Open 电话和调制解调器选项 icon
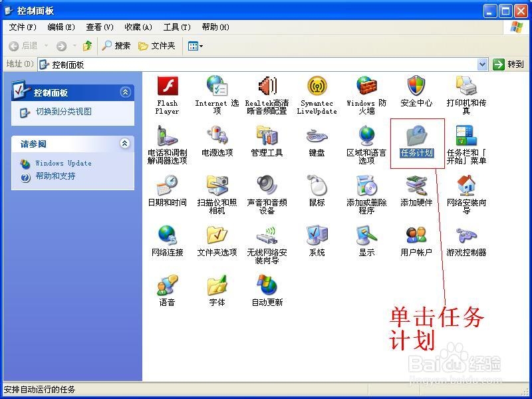The height and width of the screenshot is (399, 532). pyautogui.click(x=168, y=136)
